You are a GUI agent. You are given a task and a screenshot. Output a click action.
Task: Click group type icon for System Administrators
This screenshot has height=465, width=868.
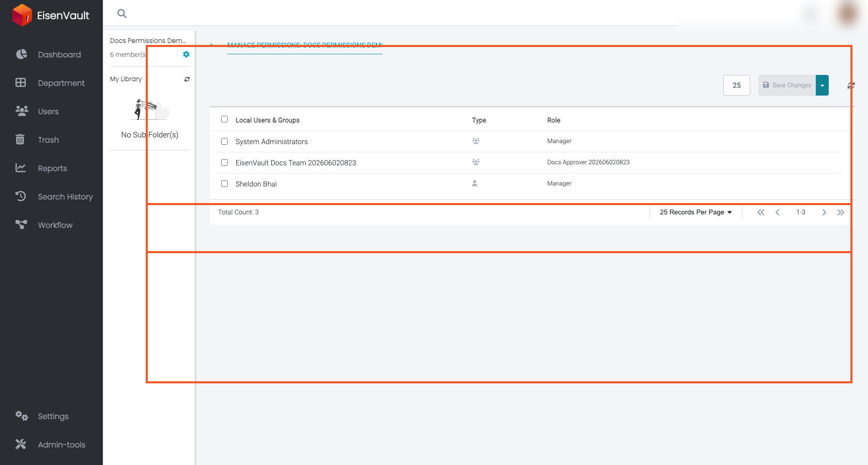(476, 141)
